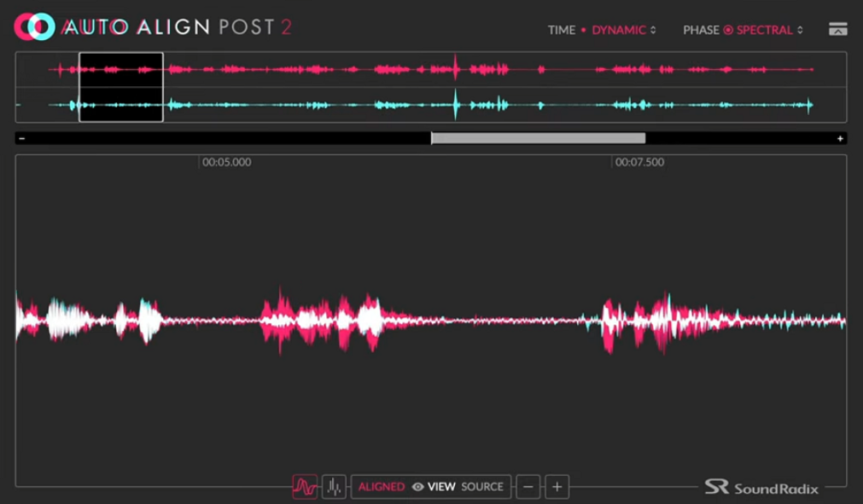This screenshot has width=863, height=504.
Task: Click the 00:07.500 timeline marker
Action: click(639, 162)
